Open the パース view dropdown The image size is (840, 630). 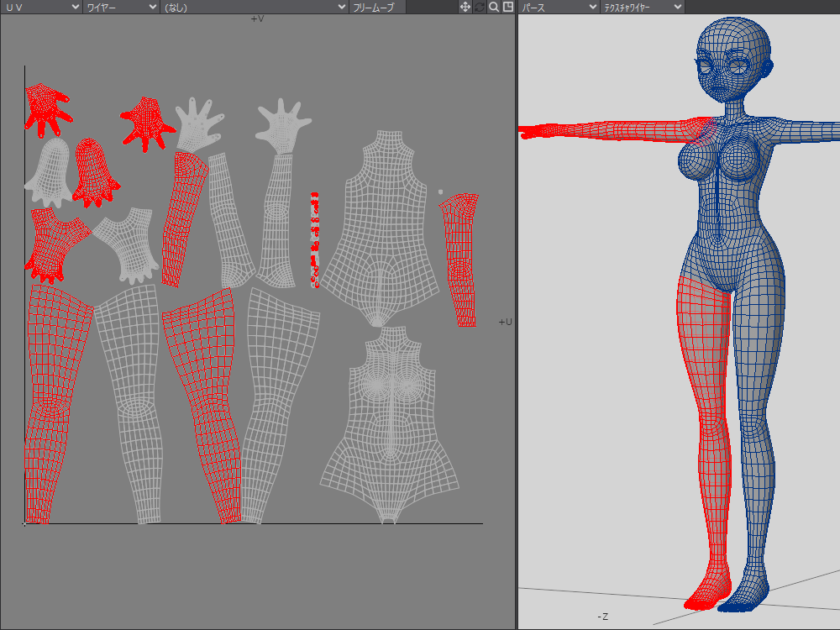(x=558, y=7)
